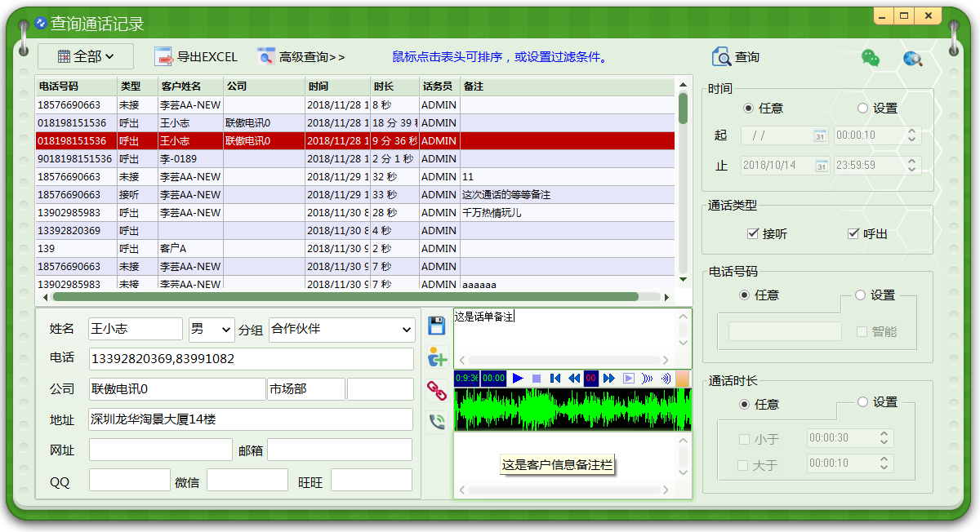Open the 全部 date range dropdown
Image resolution: width=980 pixels, height=532 pixels.
[x=85, y=56]
